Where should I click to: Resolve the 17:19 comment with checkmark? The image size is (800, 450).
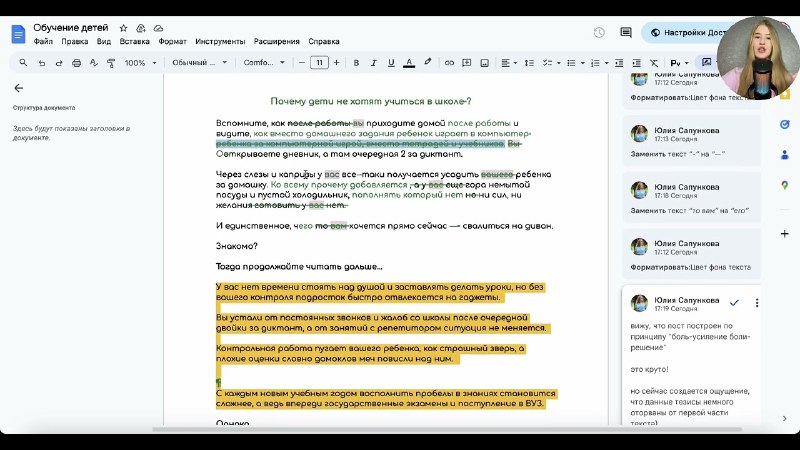tap(734, 303)
